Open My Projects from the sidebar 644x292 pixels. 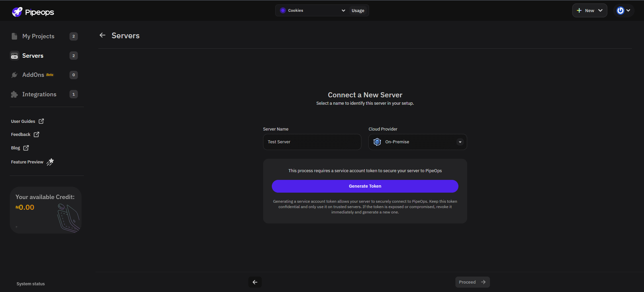pos(38,36)
